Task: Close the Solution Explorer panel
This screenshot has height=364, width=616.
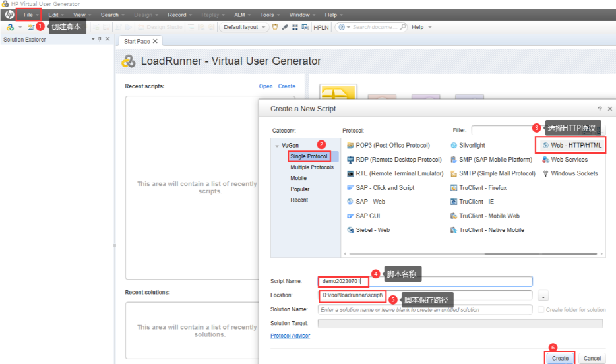Action: pos(108,39)
